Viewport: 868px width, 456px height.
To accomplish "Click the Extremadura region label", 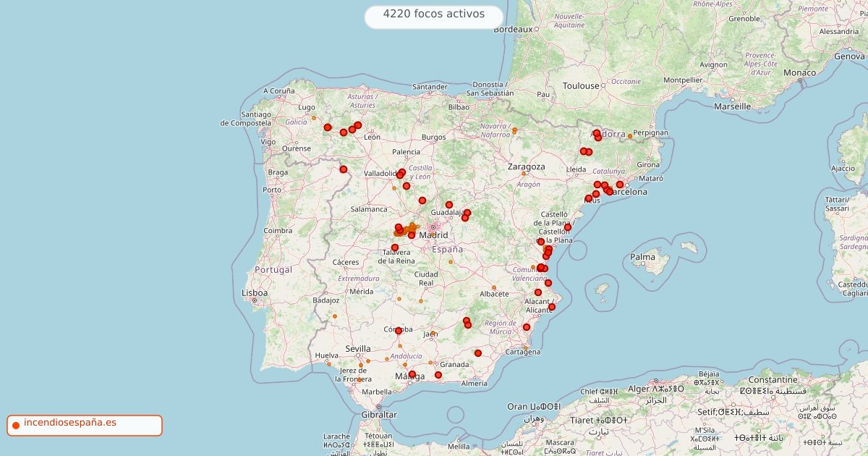I will 359,278.
